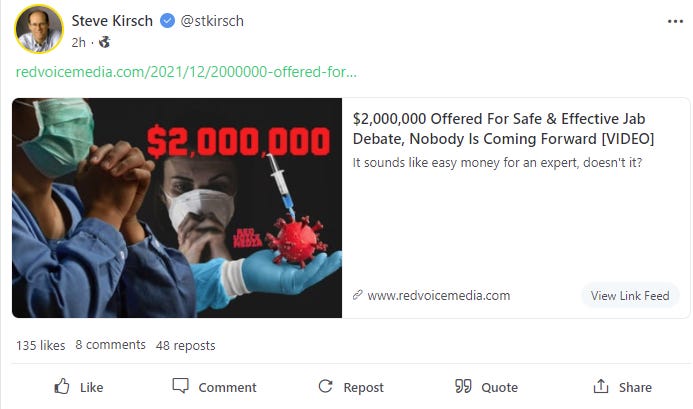Open the three-dot post options menu
693x409 pixels.
[x=675, y=21]
